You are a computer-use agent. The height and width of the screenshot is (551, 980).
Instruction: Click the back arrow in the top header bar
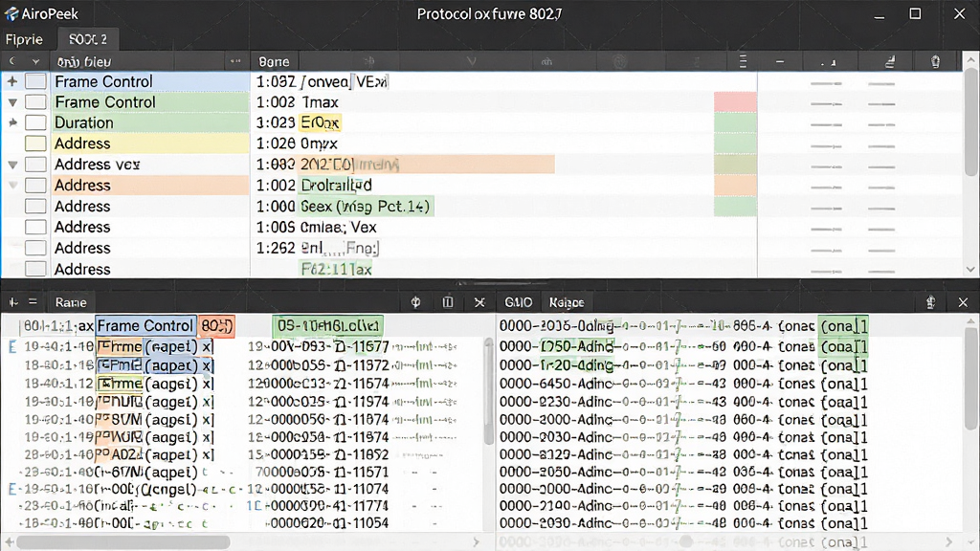pyautogui.click(x=11, y=61)
